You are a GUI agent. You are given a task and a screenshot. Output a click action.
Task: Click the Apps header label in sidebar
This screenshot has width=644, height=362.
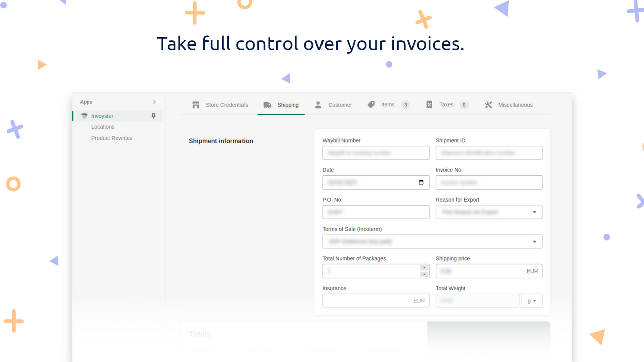click(86, 102)
